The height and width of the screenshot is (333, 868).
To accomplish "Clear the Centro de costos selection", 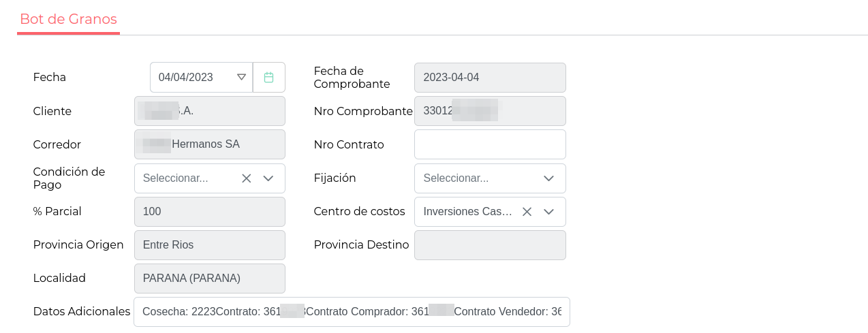I will [x=527, y=212].
